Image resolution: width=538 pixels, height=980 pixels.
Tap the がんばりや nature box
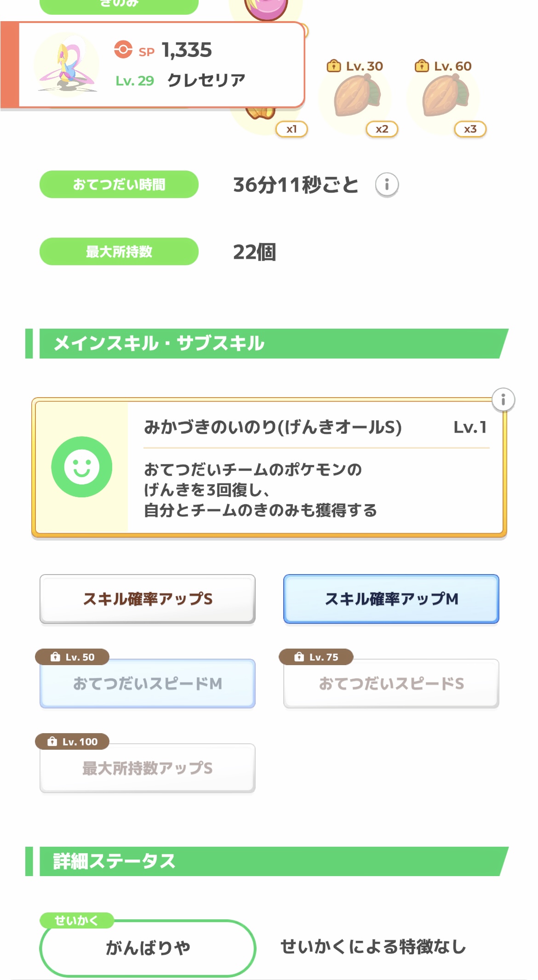pos(148,947)
